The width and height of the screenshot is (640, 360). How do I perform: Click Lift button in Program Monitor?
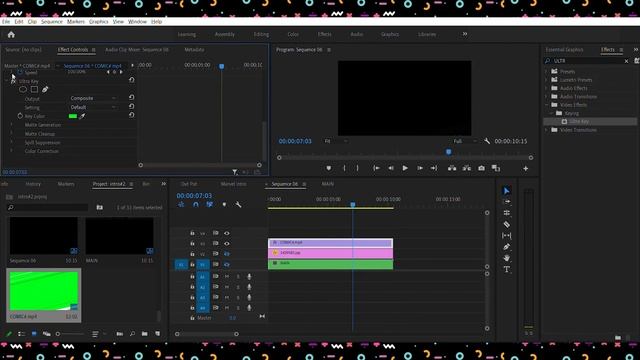[x=452, y=168]
